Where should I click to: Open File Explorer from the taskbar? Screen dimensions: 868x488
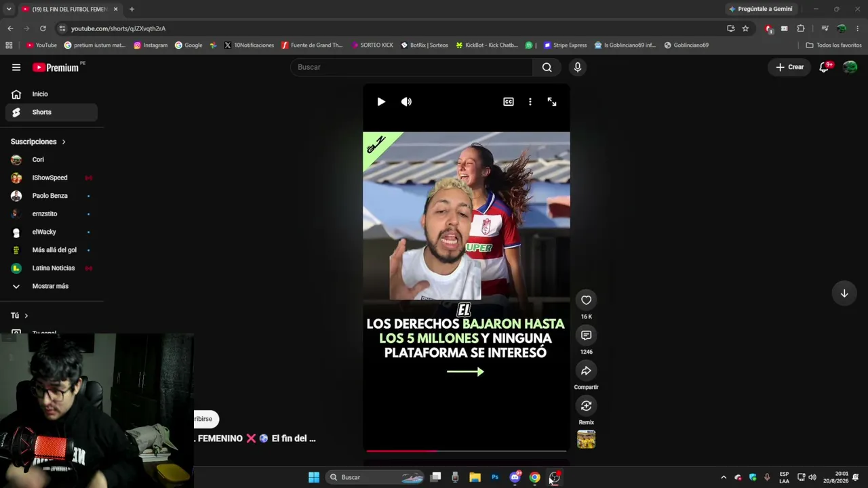click(475, 477)
